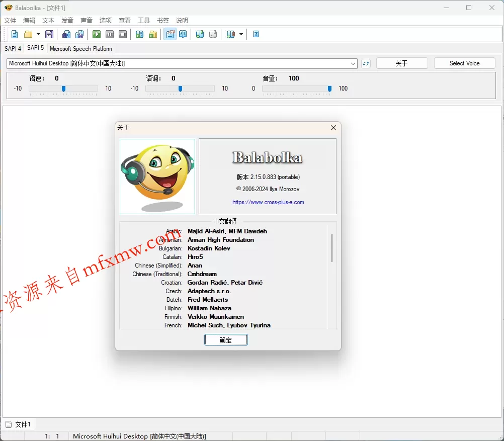Open a file using the folder icon

tap(28, 34)
